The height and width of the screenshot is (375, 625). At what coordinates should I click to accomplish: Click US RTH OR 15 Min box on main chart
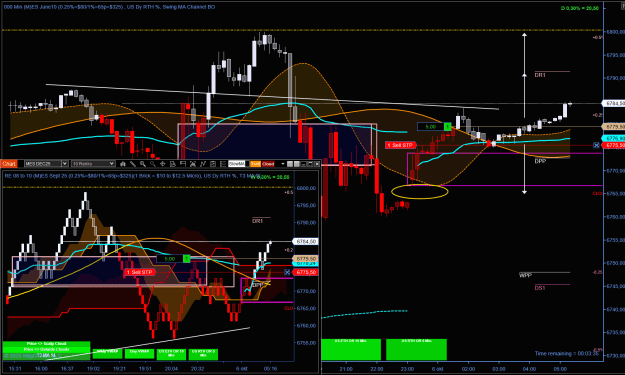351,349
